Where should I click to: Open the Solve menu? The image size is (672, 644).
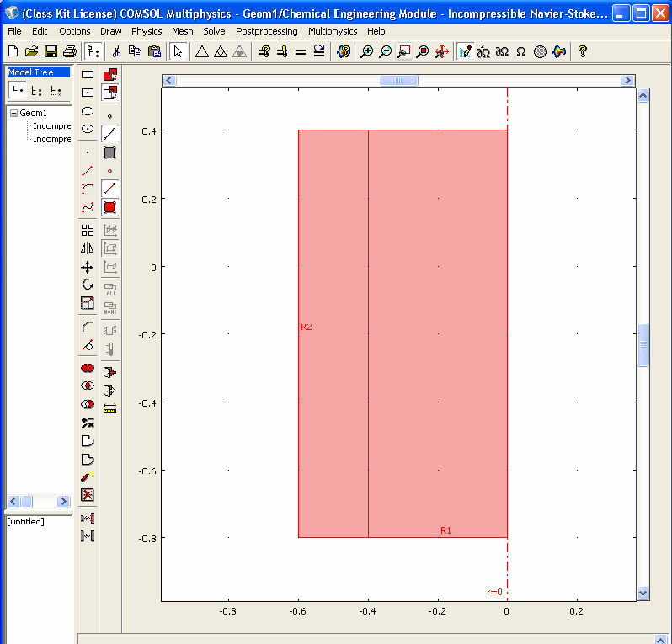click(x=214, y=31)
